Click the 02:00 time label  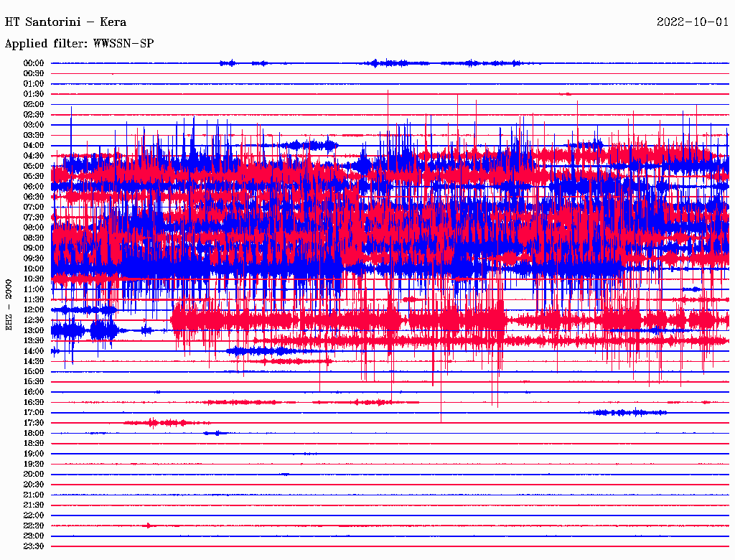pyautogui.click(x=34, y=104)
